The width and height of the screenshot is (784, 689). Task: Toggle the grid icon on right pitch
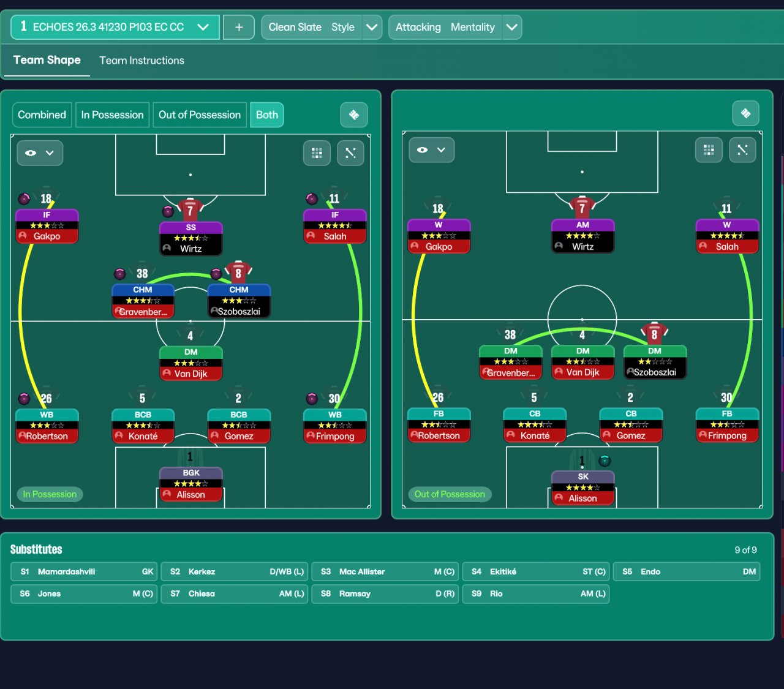[x=709, y=150]
